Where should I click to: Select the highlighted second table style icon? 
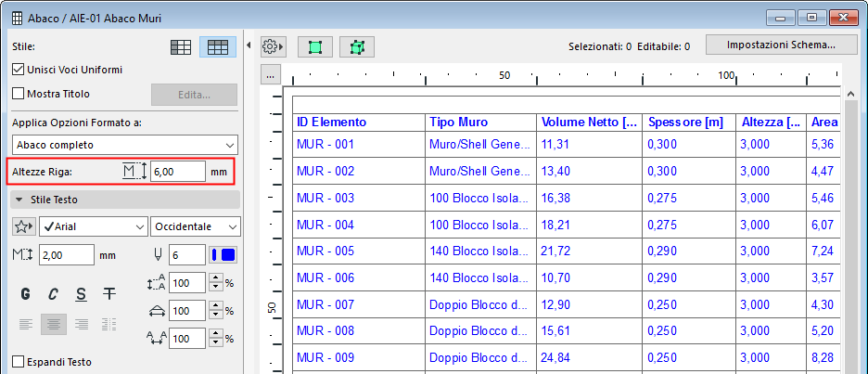pos(218,47)
